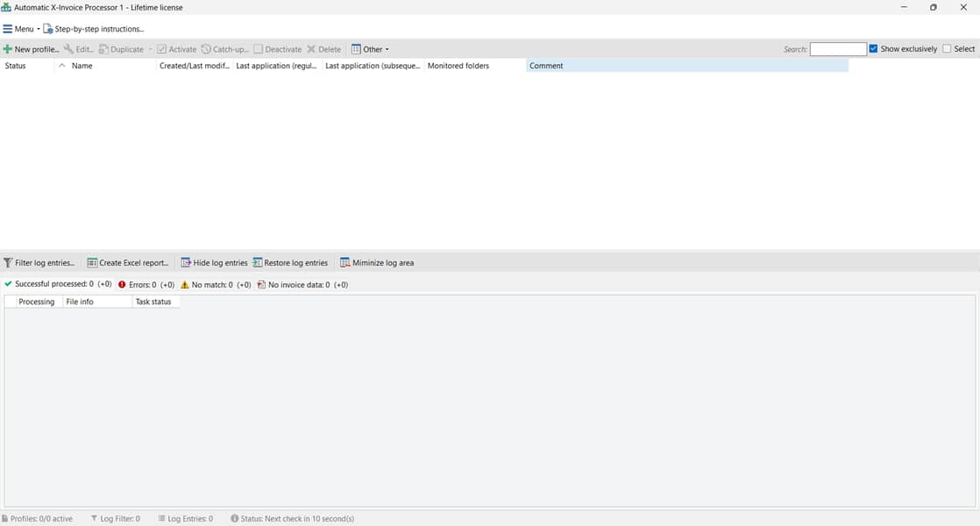Click the Last application (regul... column header
Viewport: 980px width, 526px height.
[x=277, y=66]
